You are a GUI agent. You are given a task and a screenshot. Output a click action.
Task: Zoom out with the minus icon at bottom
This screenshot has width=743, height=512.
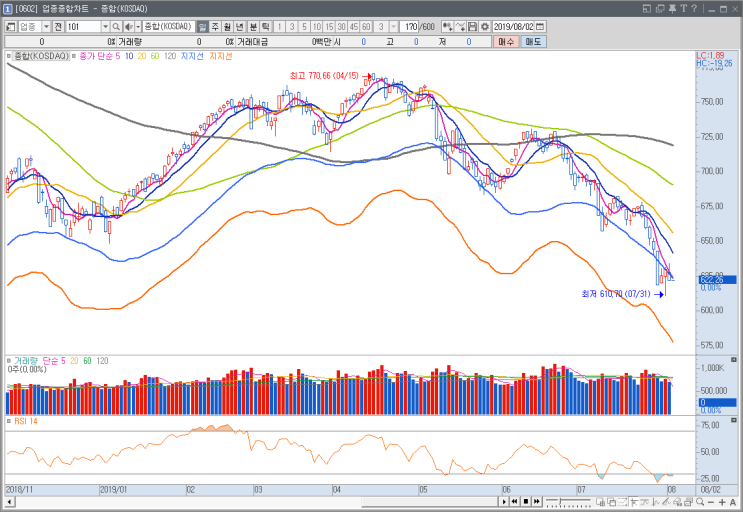(711, 502)
